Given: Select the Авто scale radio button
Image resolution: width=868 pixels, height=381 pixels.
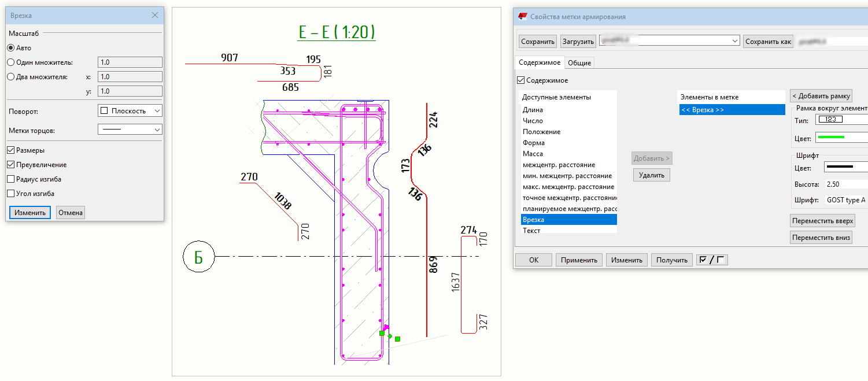Looking at the screenshot, I should (10, 48).
